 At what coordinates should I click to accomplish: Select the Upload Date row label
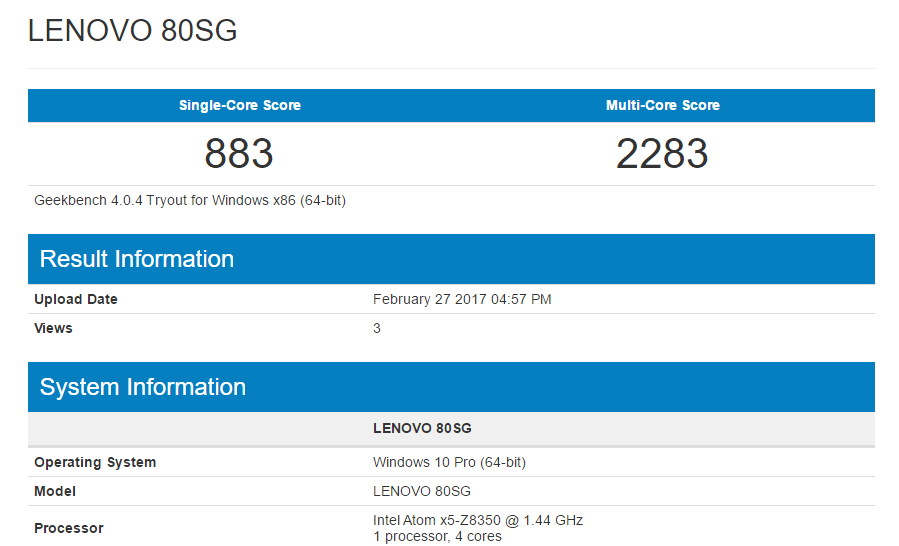76,299
